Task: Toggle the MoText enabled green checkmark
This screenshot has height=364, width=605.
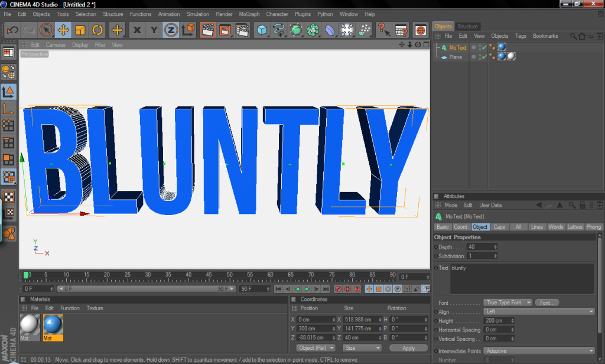Action: click(x=484, y=47)
